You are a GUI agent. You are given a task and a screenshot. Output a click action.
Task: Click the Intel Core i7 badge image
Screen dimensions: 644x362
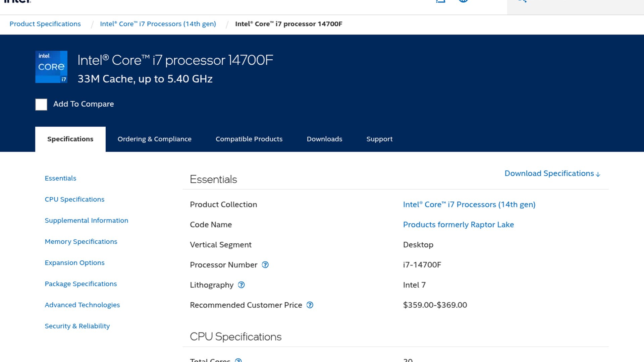click(x=51, y=67)
